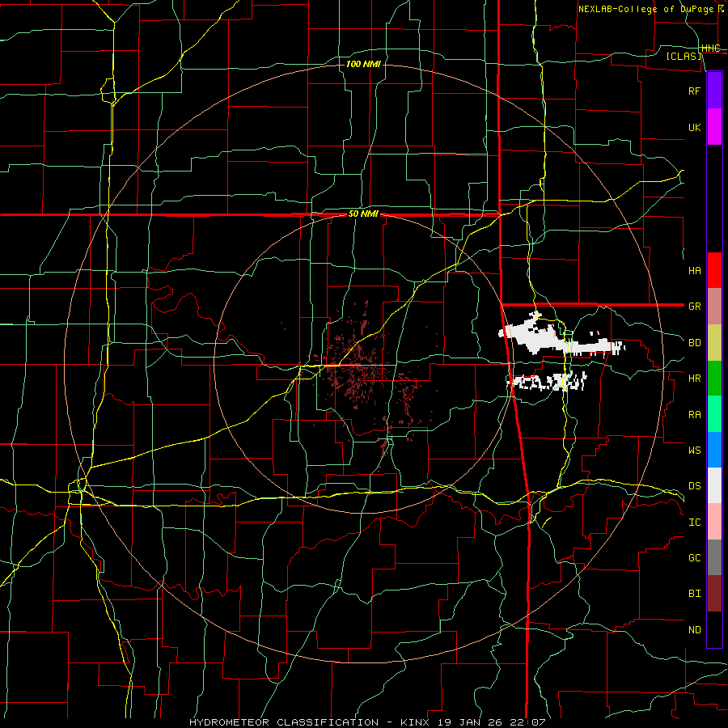
Task: Click the BI brown legend swatch
Action: coord(714,594)
